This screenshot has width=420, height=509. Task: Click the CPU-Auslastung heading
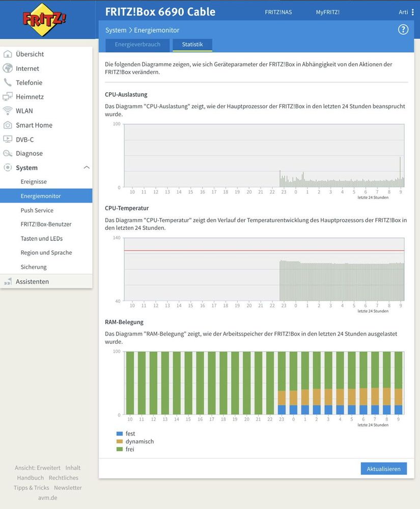[x=126, y=94]
